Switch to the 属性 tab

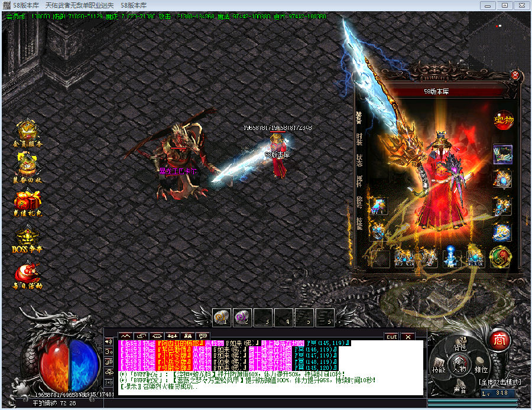point(359,181)
